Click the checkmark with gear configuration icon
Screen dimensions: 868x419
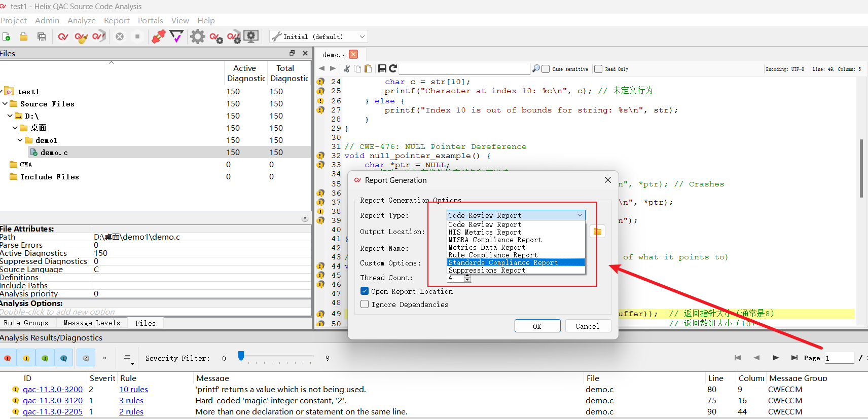pos(216,37)
